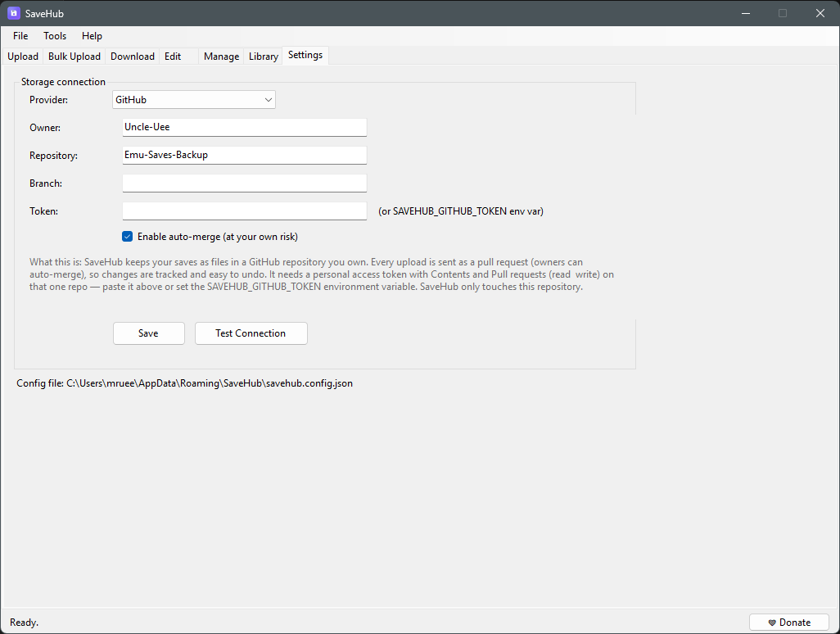Open the Tools menu
840x634 pixels.
(x=55, y=36)
